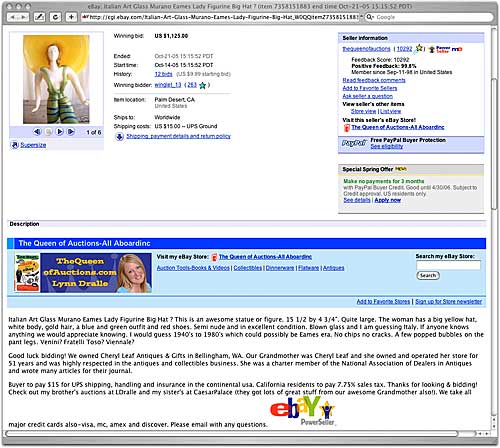Viewport: 500px width, 448px height.
Task: Open See details for Spring Offer
Action: (357, 200)
